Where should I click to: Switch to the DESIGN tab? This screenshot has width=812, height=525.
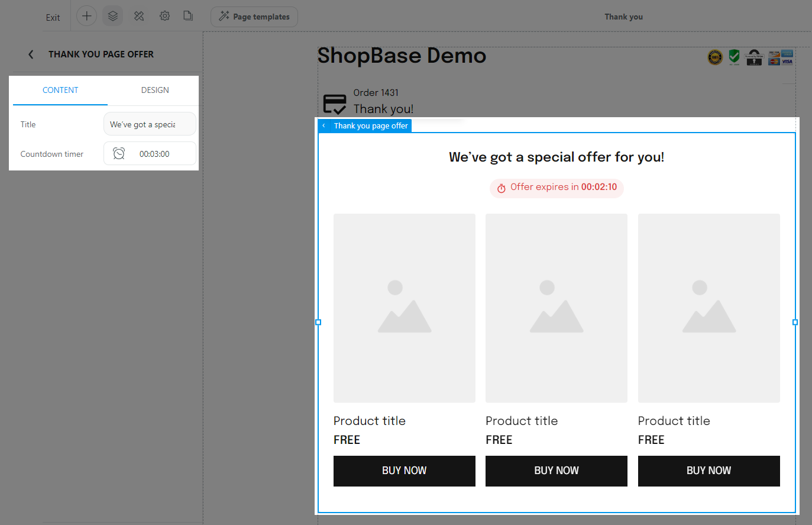[155, 90]
